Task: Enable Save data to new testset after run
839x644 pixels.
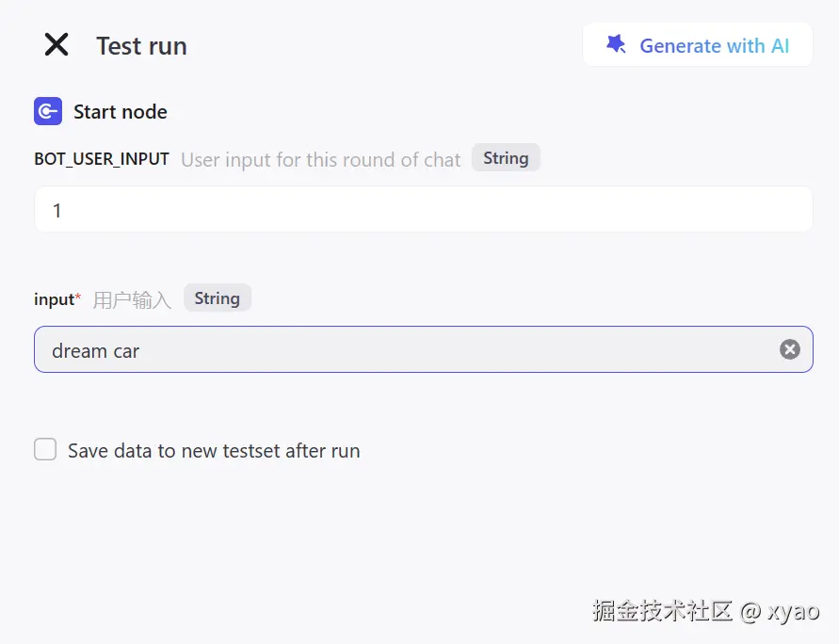Action: (45, 449)
